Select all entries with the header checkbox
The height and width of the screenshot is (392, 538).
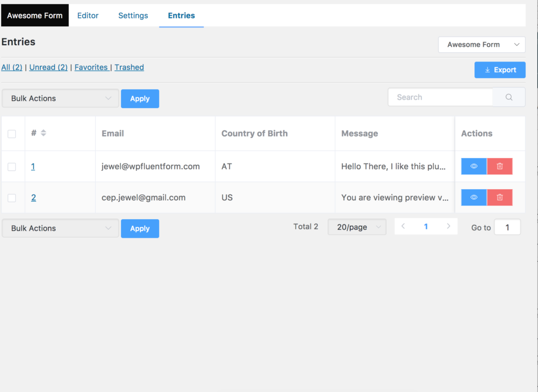pos(13,133)
